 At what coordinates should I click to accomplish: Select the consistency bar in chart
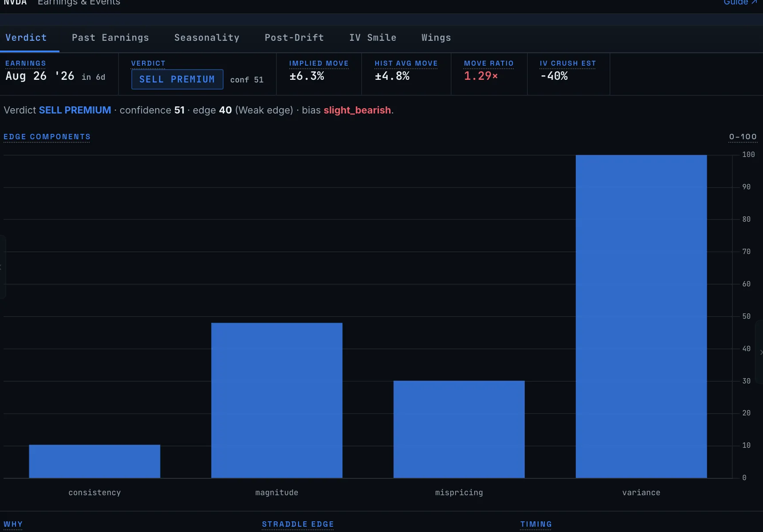click(94, 462)
